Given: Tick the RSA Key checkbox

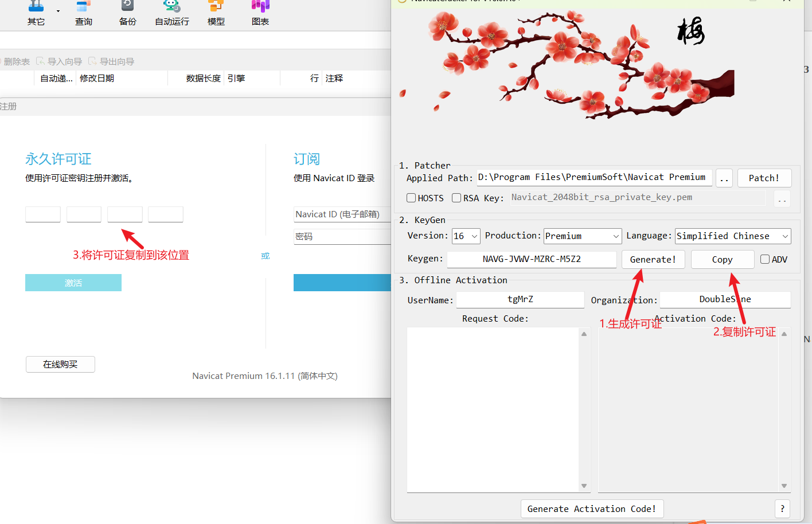Looking at the screenshot, I should [x=456, y=198].
